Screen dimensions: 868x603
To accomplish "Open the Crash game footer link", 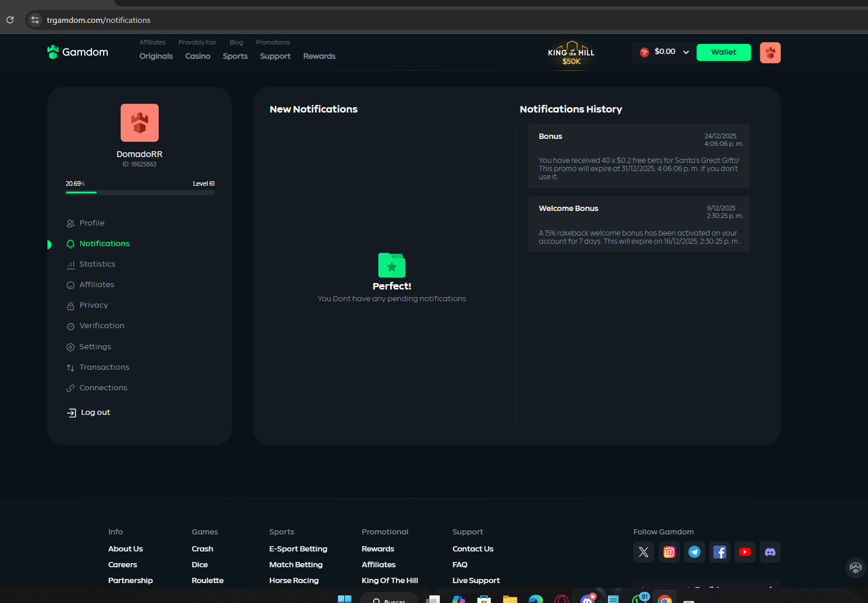I will (x=203, y=549).
